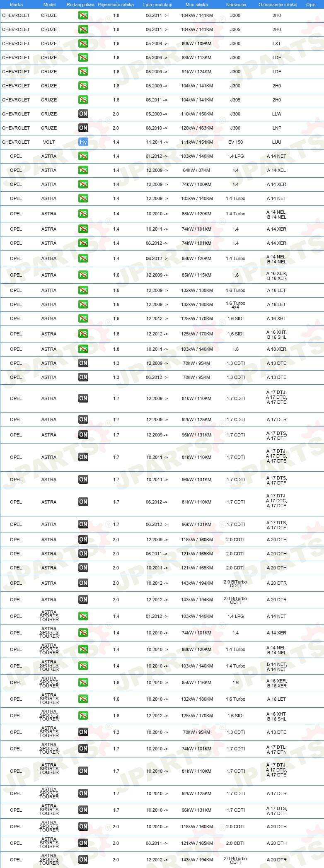Click the Opis column header
Viewport: 324px width, 868px height.
311,5
